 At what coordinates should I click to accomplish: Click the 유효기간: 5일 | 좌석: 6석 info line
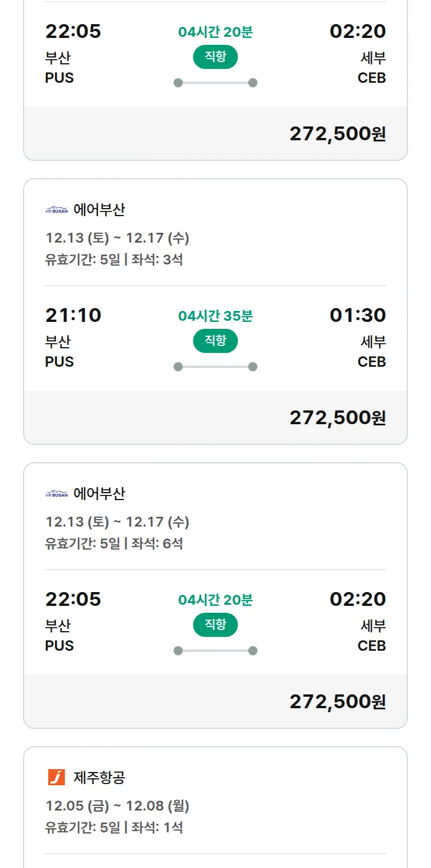(114, 544)
